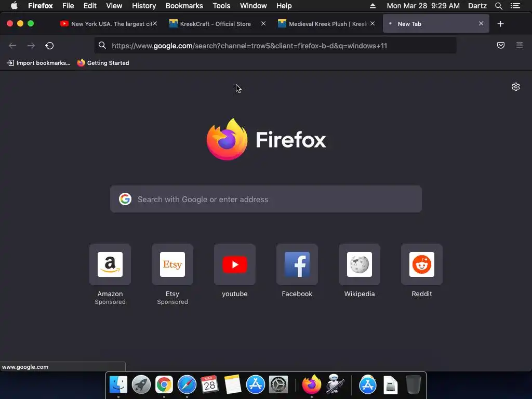Click the Google logo in search box

[x=125, y=199]
